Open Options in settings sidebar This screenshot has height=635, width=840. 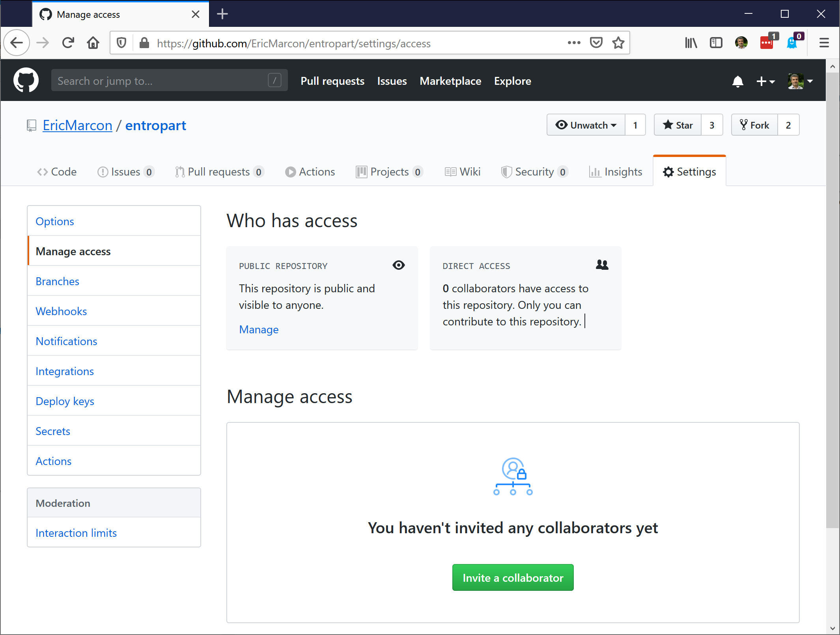[x=114, y=221]
